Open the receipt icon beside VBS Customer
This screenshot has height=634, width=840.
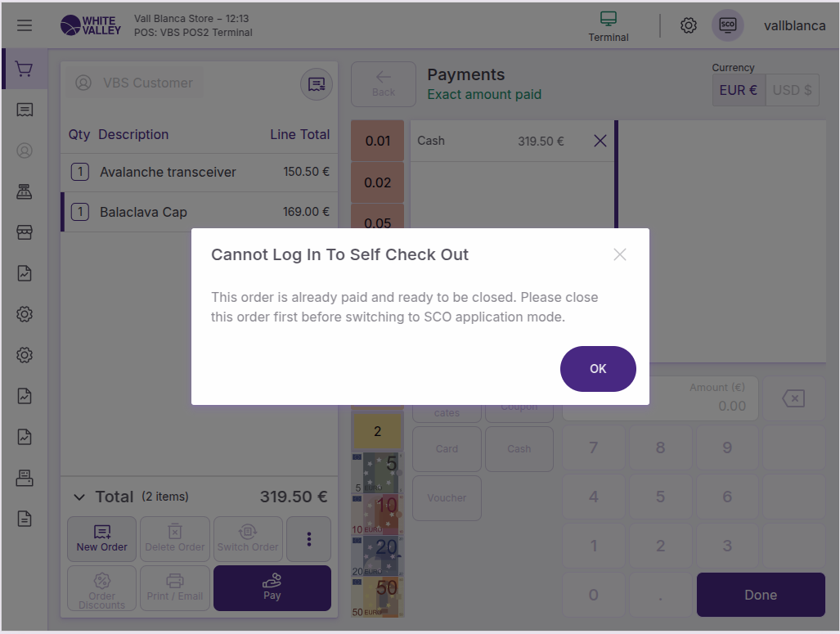coord(317,83)
